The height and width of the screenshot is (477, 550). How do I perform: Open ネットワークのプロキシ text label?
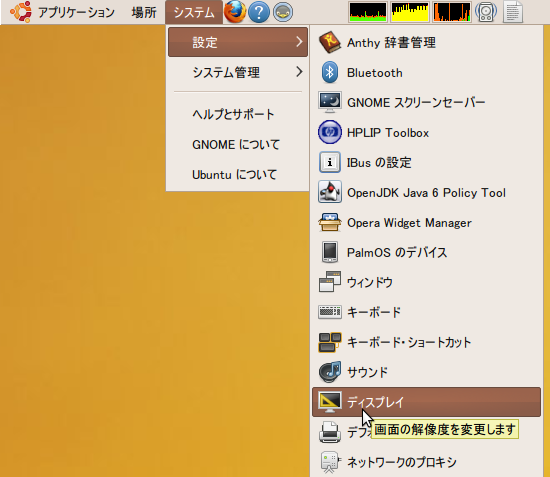[x=402, y=462]
